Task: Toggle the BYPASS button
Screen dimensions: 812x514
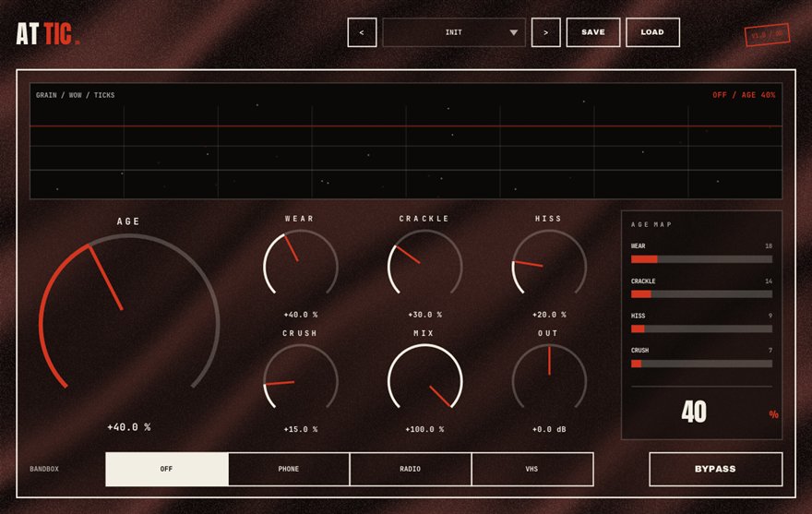Action: tap(715, 469)
